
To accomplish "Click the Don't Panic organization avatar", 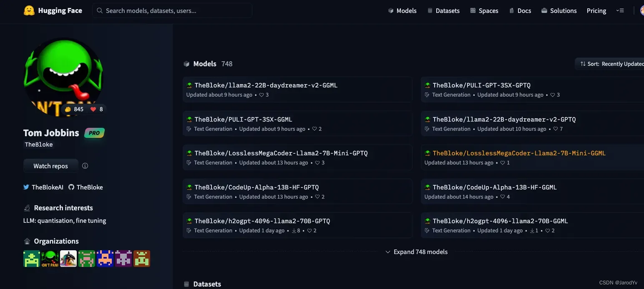I will (x=50, y=259).
